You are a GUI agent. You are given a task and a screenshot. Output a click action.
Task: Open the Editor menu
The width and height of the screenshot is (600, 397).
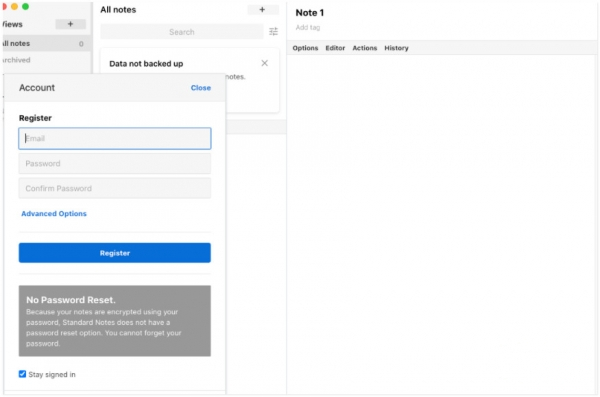pyautogui.click(x=335, y=48)
